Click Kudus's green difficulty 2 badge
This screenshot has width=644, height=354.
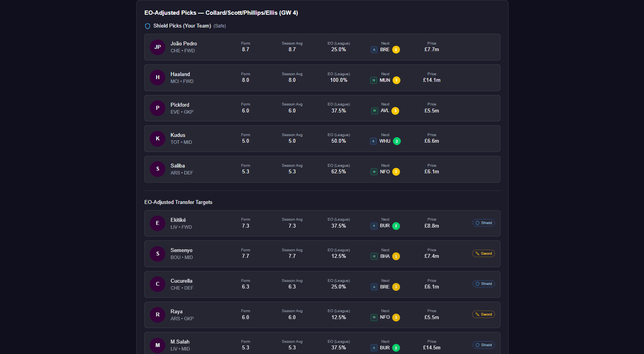pyautogui.click(x=396, y=142)
